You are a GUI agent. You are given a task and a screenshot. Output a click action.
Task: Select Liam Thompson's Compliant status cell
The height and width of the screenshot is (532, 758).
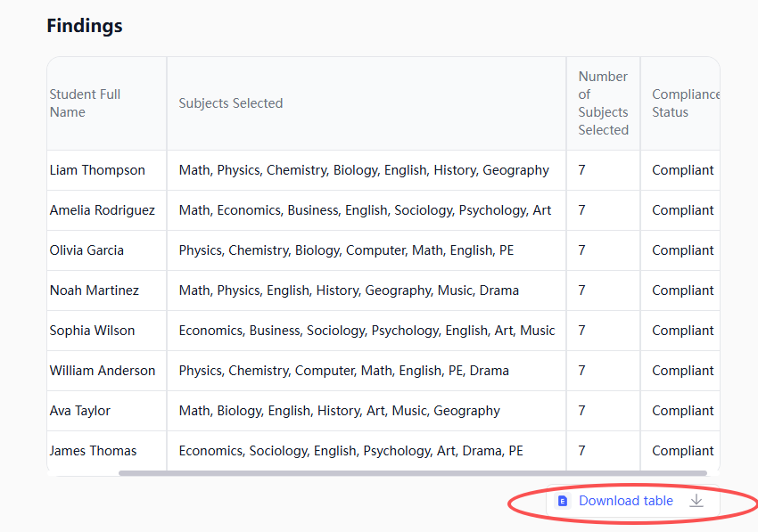click(x=682, y=170)
